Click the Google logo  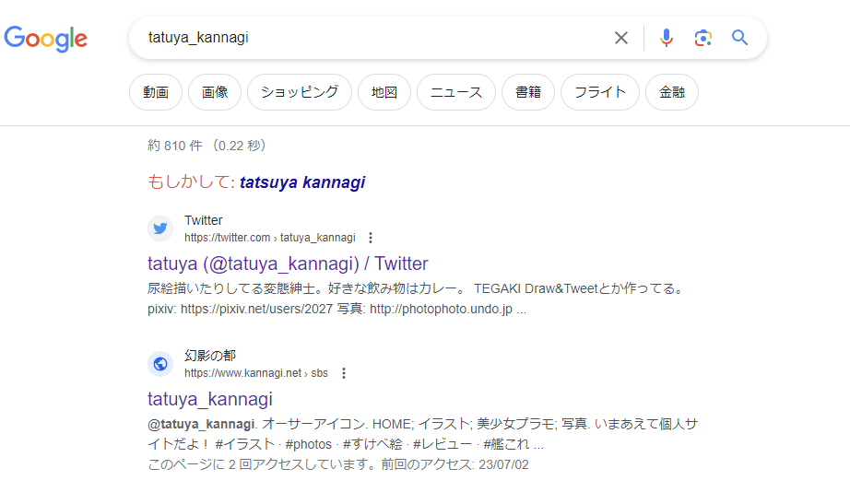pyautogui.click(x=46, y=38)
